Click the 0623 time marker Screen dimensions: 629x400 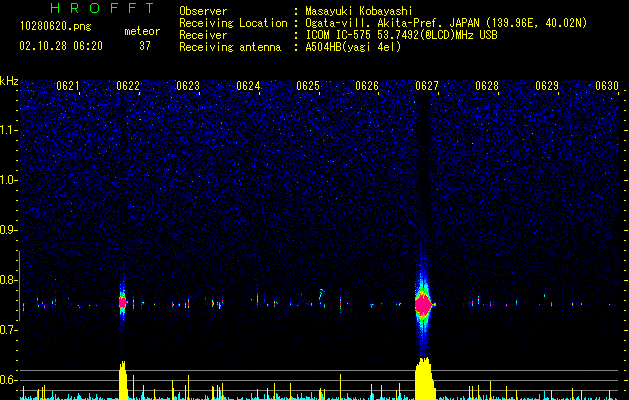188,86
